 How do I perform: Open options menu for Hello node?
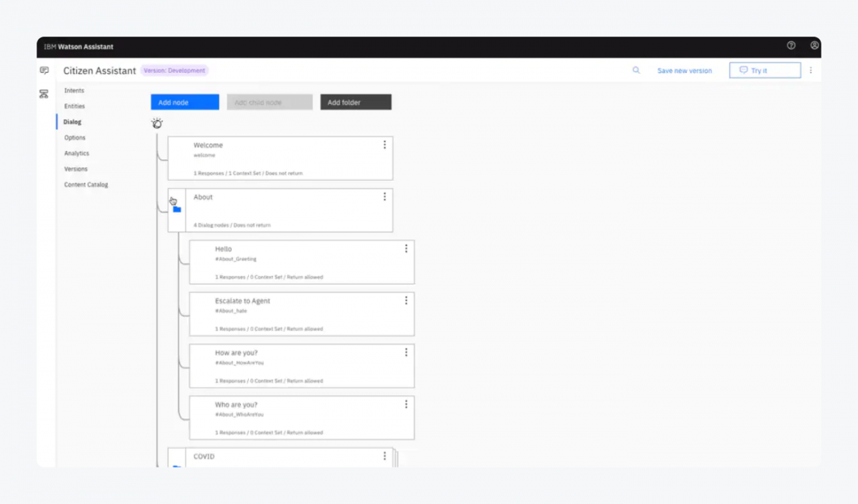point(406,249)
